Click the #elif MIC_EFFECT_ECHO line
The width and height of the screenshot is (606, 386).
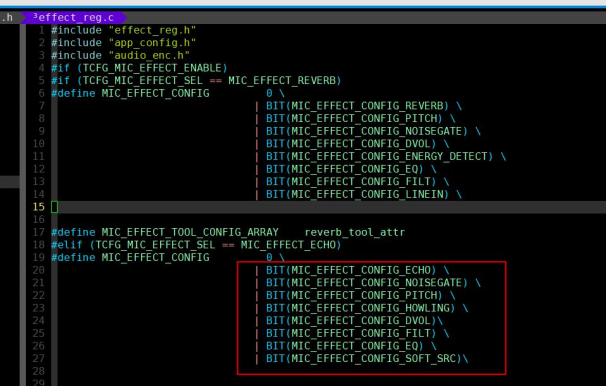pyautogui.click(x=196, y=245)
